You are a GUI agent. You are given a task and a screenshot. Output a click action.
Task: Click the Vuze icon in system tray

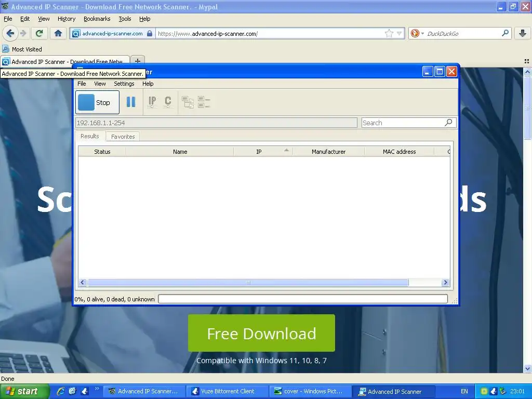tap(494, 391)
